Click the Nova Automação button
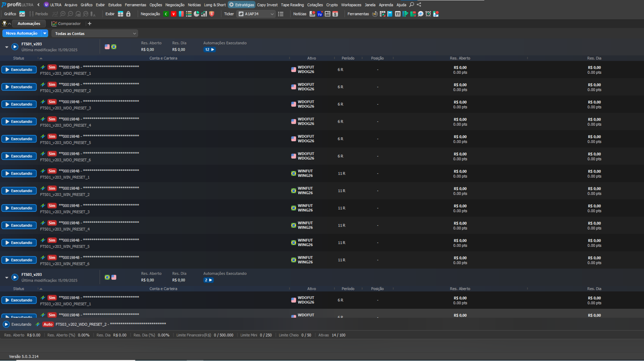The width and height of the screenshot is (644, 362). tap(22, 34)
